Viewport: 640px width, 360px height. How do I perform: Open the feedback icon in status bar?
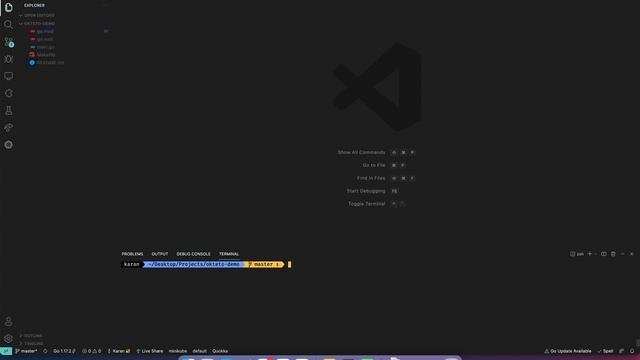[x=621, y=351]
